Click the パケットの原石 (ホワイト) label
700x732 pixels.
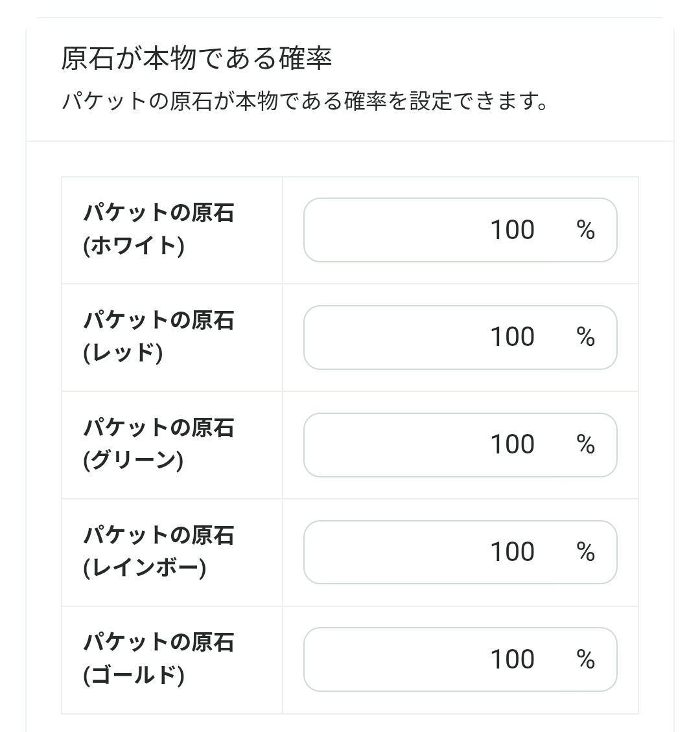(159, 229)
